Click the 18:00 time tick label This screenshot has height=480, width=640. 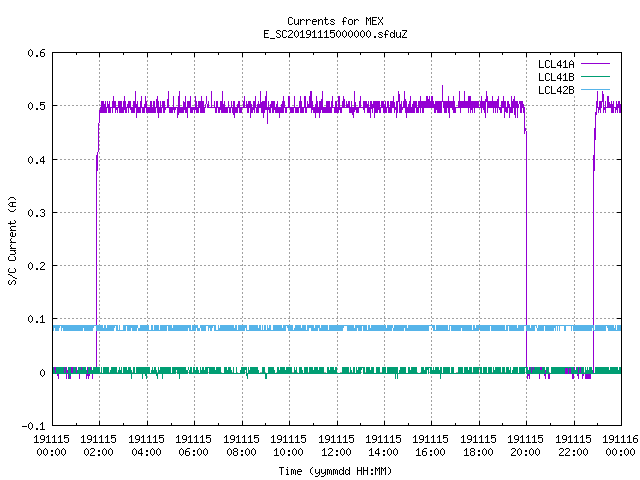click(x=478, y=452)
